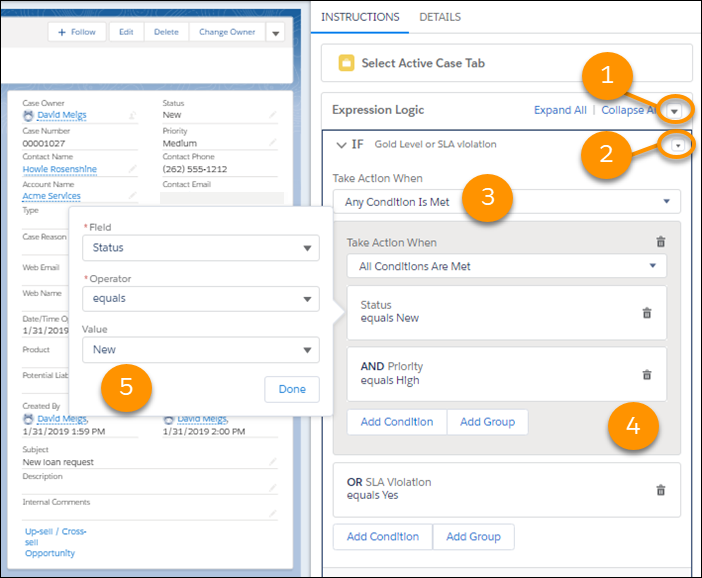The height and width of the screenshot is (578, 702).
Task: Open All Conditions Are Met dropdown
Action: 506,266
